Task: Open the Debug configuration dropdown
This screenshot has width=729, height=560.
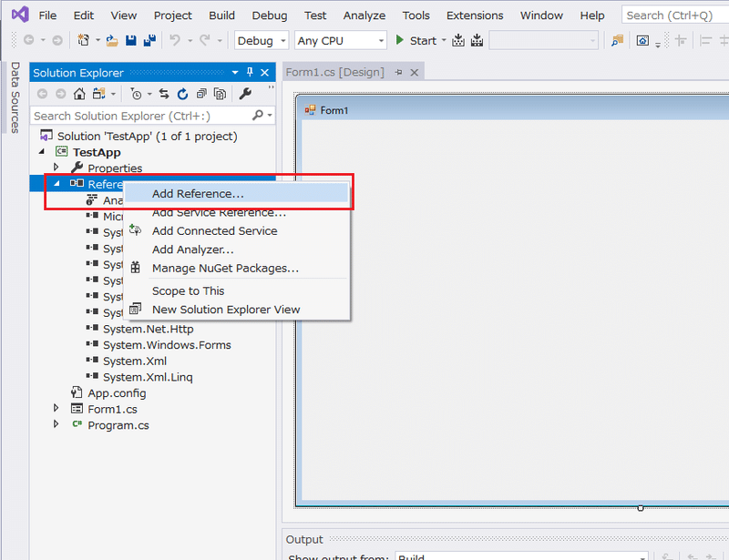Action: click(262, 41)
